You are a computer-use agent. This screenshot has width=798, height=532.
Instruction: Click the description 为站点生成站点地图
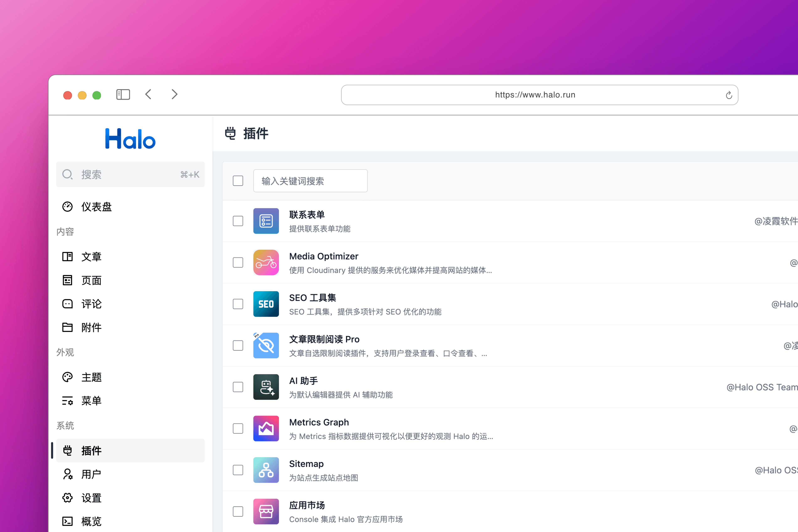[324, 478]
